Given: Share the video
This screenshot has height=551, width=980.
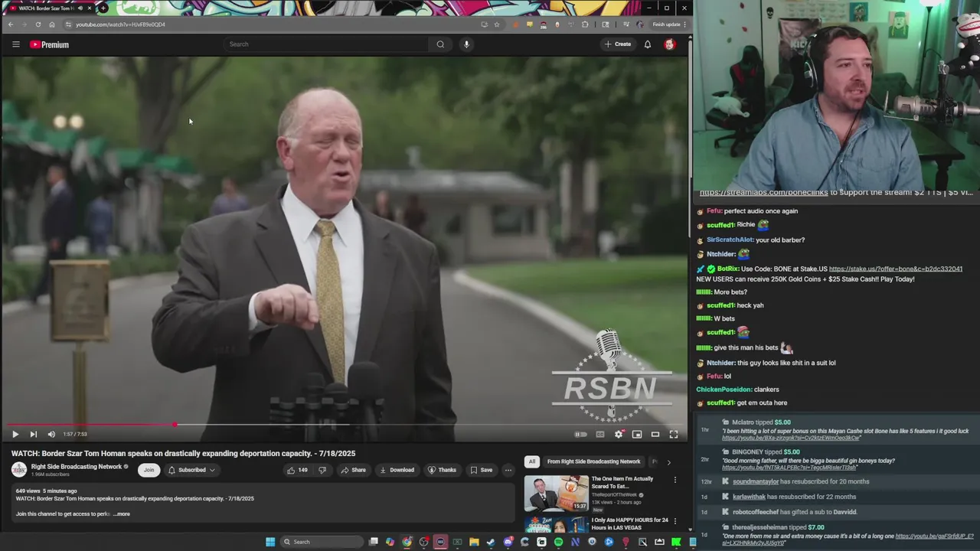Looking at the screenshot, I should (354, 470).
